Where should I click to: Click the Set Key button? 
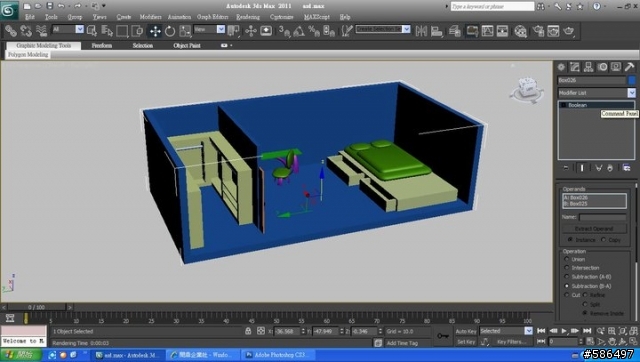[466, 342]
